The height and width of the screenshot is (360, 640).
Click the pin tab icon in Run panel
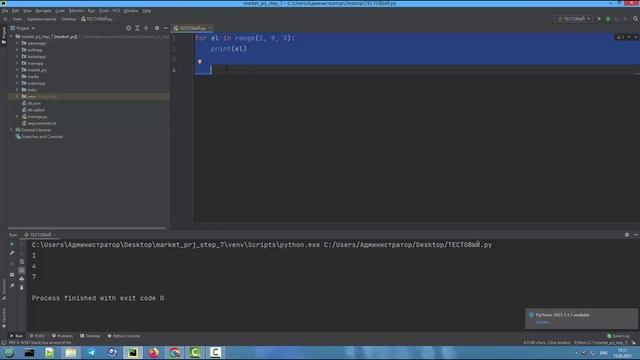click(12, 286)
